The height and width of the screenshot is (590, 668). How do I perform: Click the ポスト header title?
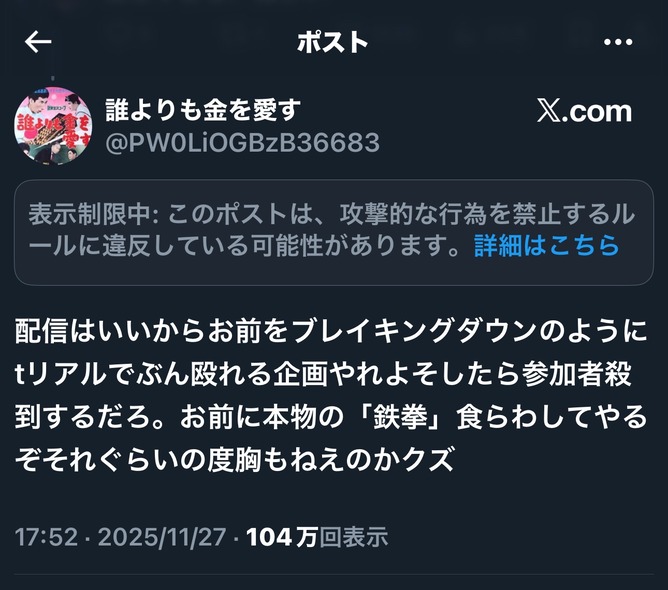[333, 42]
